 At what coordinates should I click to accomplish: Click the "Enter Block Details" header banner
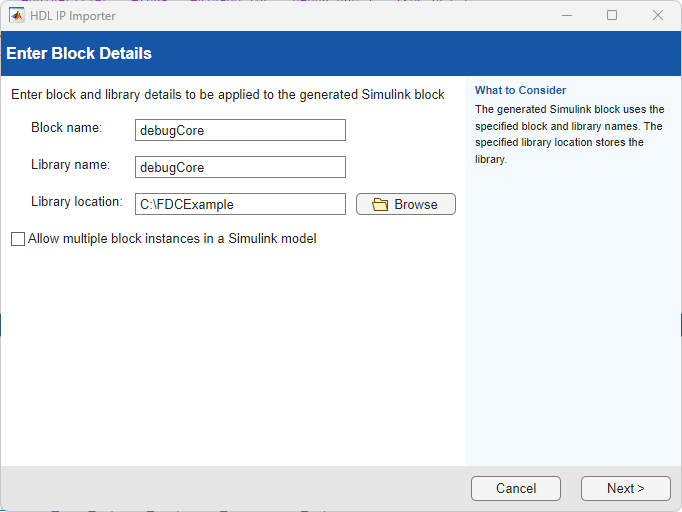click(80, 53)
